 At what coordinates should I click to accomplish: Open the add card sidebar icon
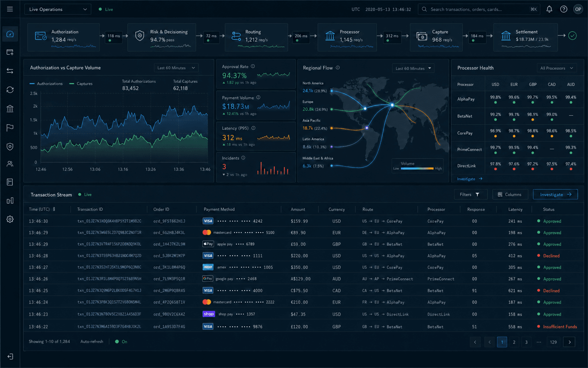10,52
